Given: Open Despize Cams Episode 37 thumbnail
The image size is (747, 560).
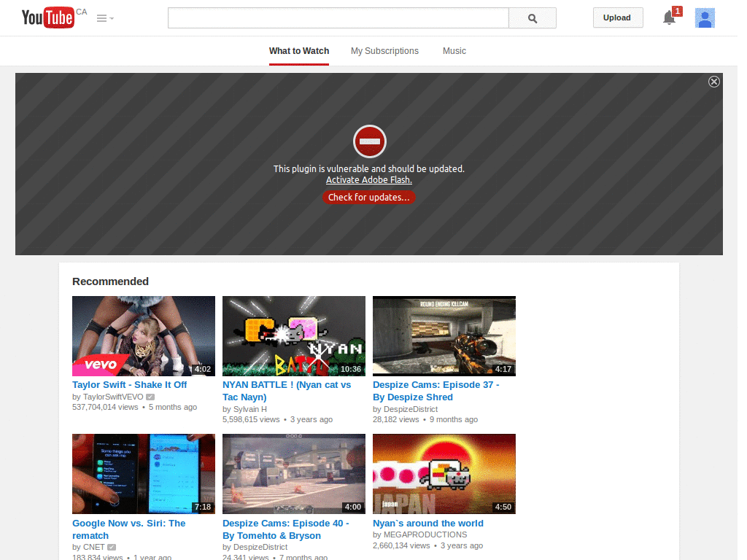Looking at the screenshot, I should [444, 336].
